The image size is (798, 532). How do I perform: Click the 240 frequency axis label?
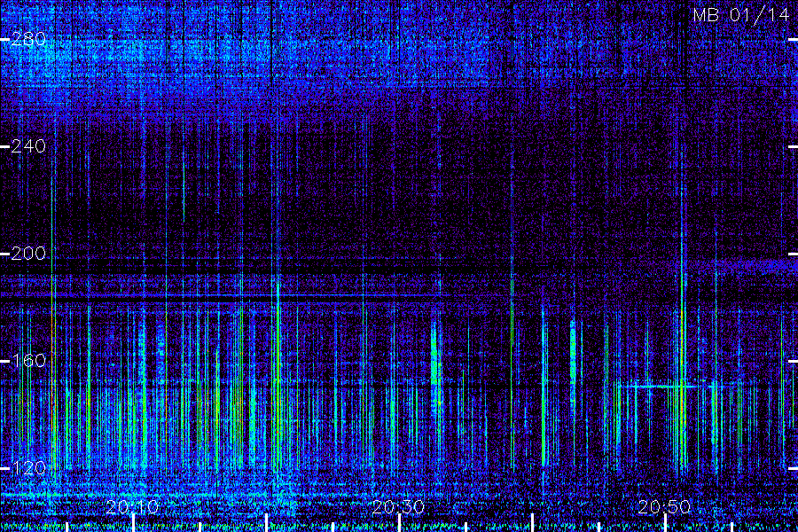[28, 146]
